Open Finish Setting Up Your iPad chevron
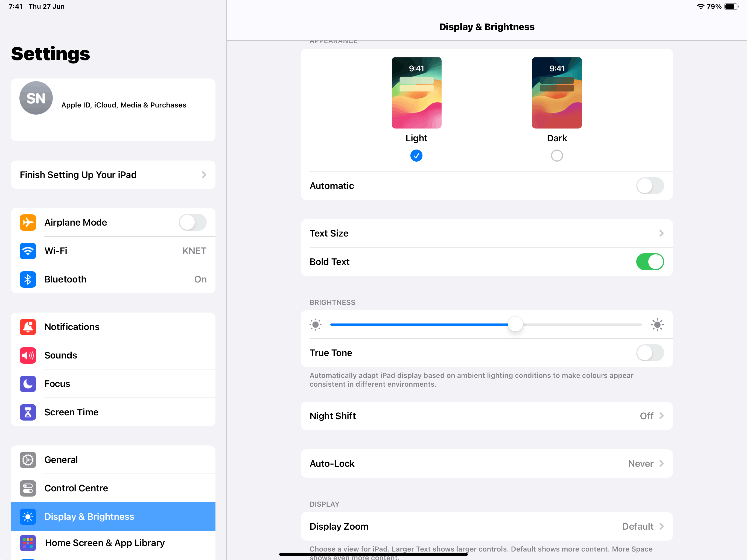 (x=204, y=175)
